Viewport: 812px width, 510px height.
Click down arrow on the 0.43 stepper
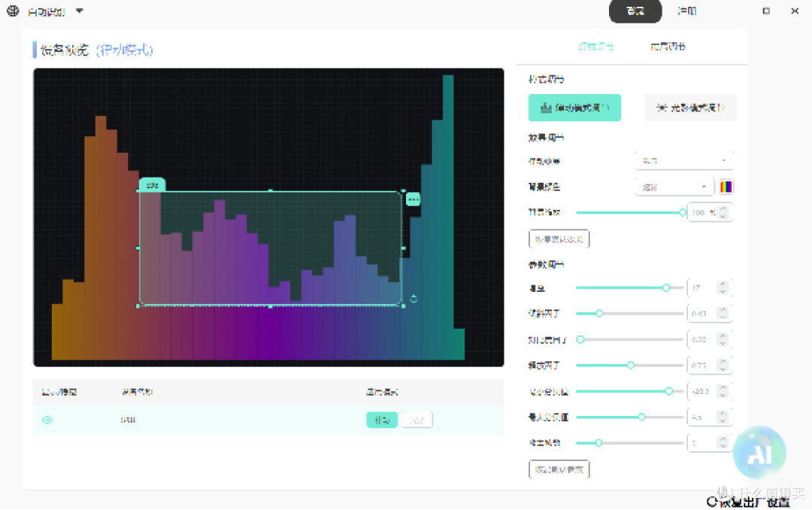pyautogui.click(x=723, y=317)
